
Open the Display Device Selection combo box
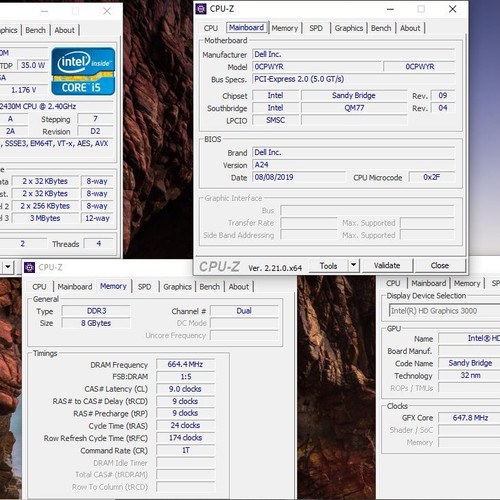[x=444, y=311]
